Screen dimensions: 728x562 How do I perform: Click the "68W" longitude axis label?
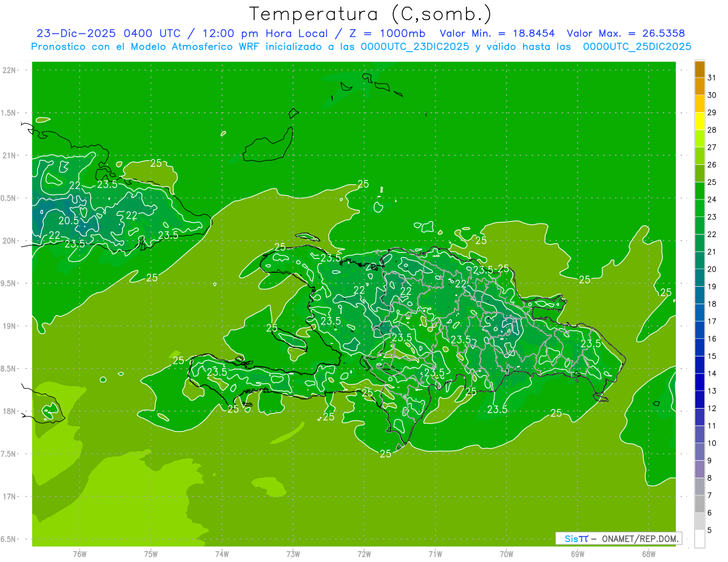tap(649, 554)
